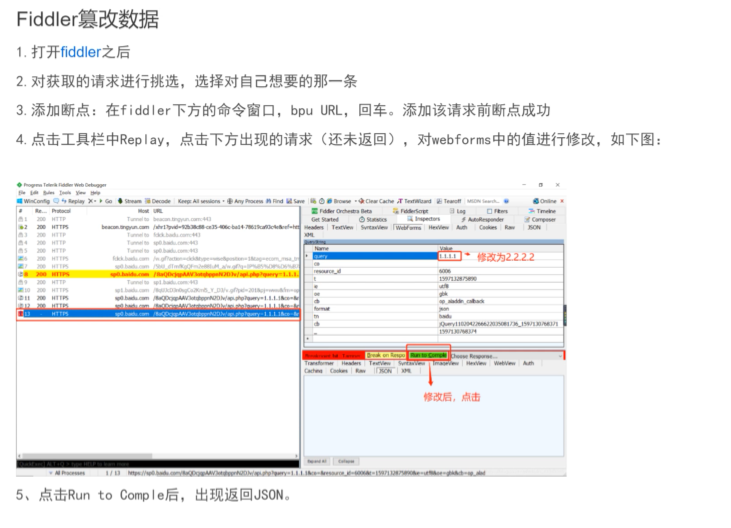Open the Composer tab

click(x=540, y=219)
